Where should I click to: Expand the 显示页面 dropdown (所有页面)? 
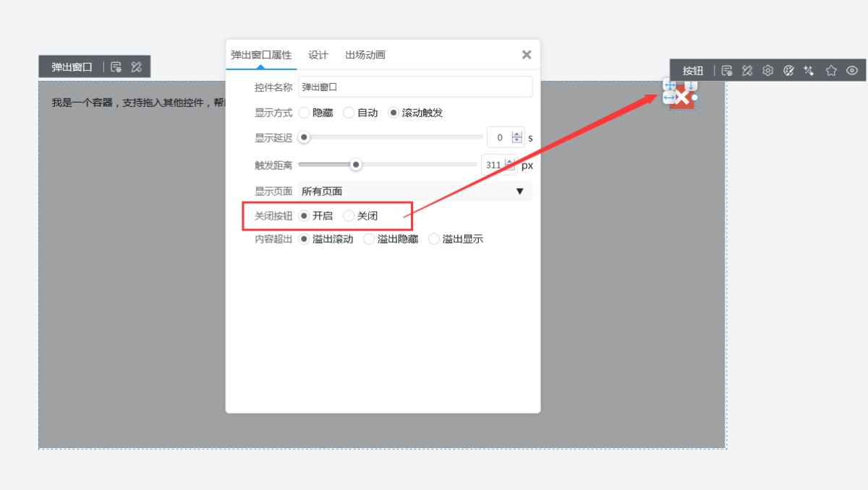click(x=415, y=192)
